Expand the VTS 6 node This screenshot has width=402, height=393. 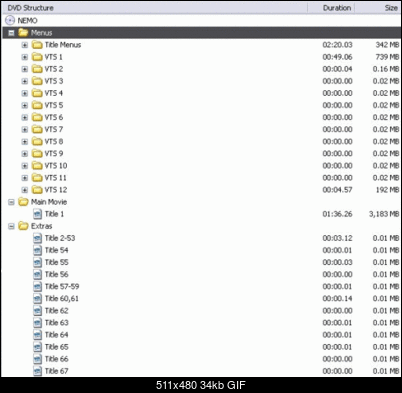[x=25, y=117]
